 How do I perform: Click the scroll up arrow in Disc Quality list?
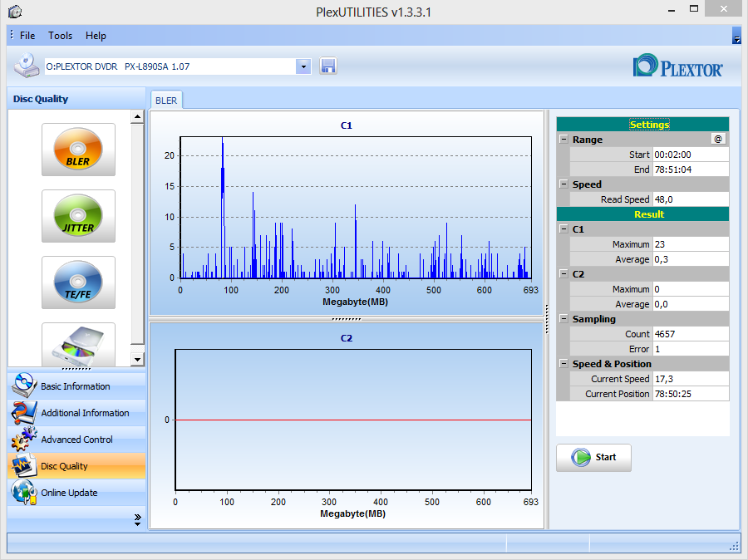click(137, 116)
